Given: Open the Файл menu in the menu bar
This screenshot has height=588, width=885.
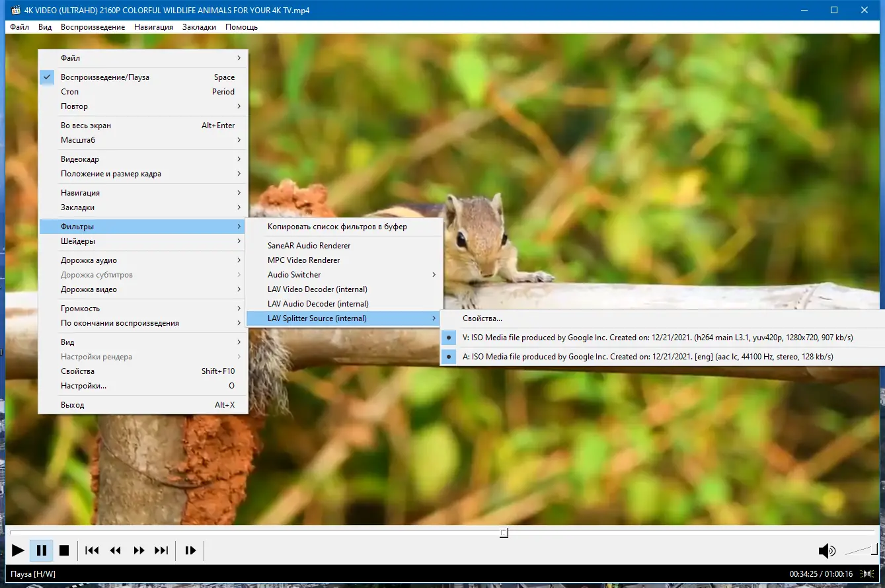Looking at the screenshot, I should click(20, 27).
